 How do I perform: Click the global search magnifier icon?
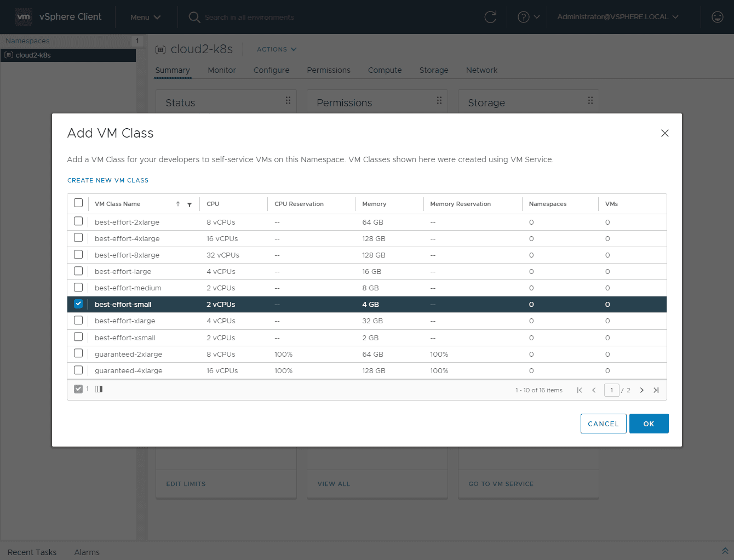coord(194,17)
